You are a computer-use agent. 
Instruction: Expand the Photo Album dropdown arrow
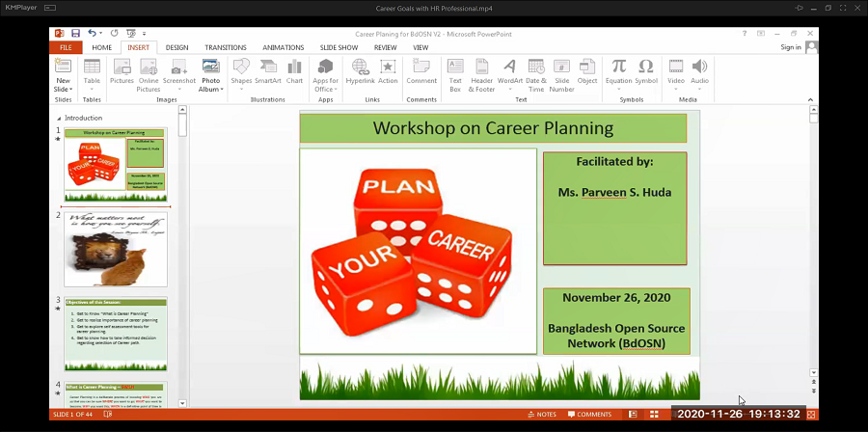222,89
